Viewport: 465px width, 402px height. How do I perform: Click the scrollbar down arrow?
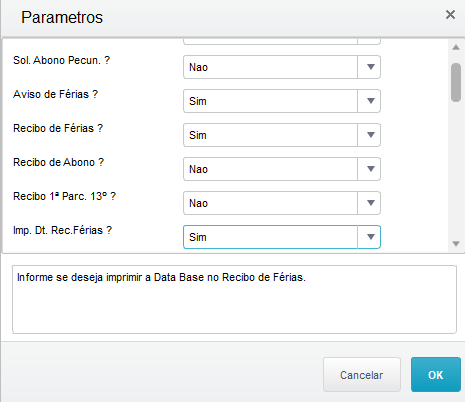click(x=456, y=244)
